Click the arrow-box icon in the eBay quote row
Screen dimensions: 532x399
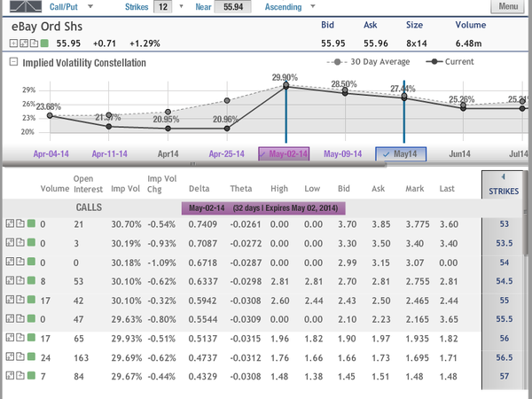(x=24, y=43)
